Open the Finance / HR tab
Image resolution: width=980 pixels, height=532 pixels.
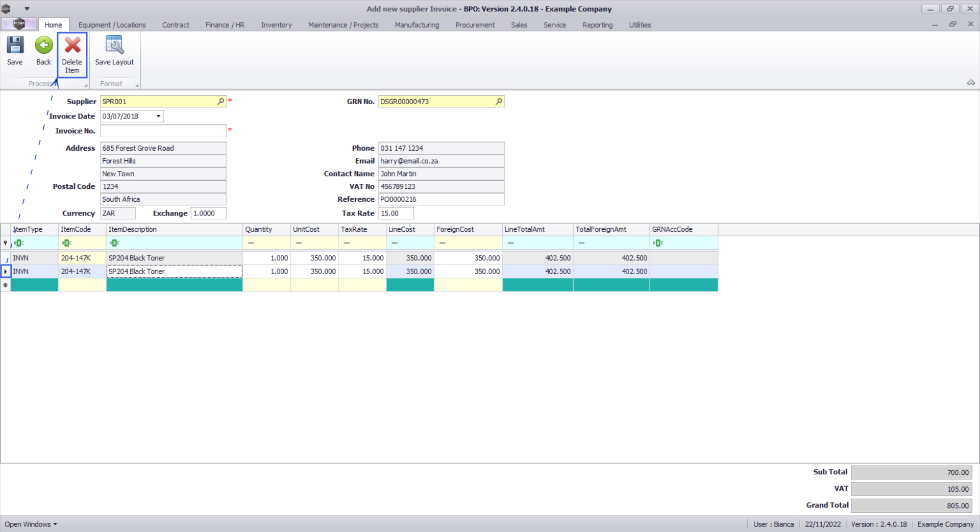coord(225,25)
